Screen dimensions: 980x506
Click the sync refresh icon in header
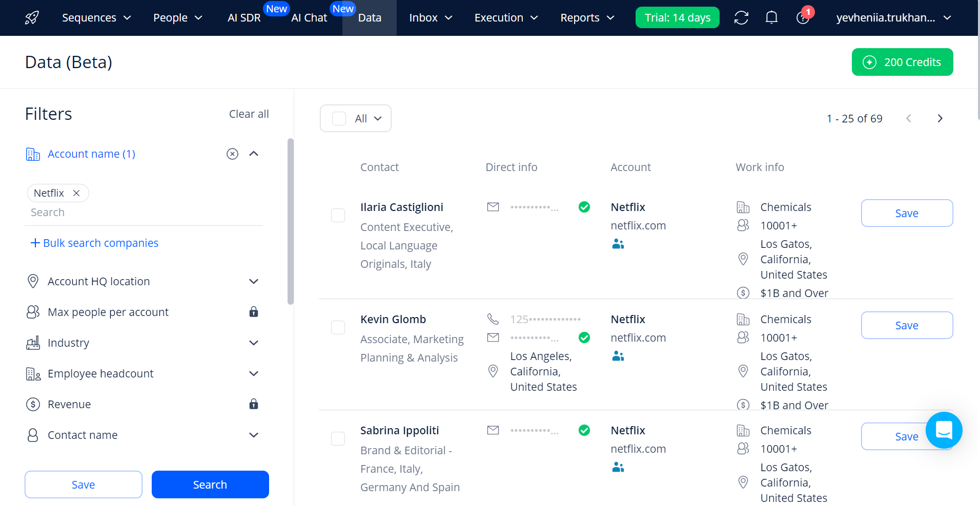pyautogui.click(x=741, y=18)
